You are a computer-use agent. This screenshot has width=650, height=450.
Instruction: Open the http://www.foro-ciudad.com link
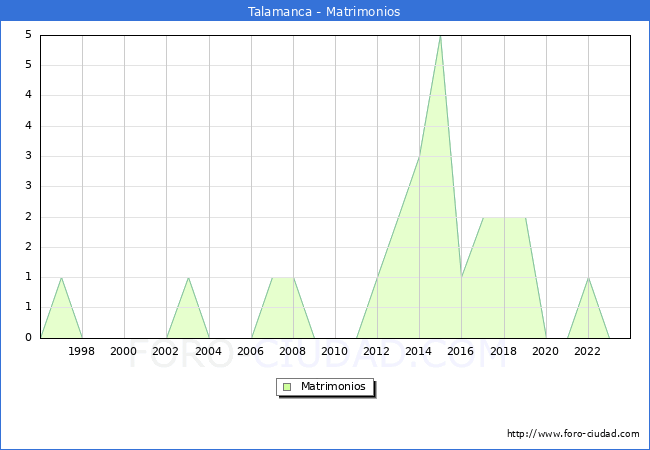pos(573,434)
